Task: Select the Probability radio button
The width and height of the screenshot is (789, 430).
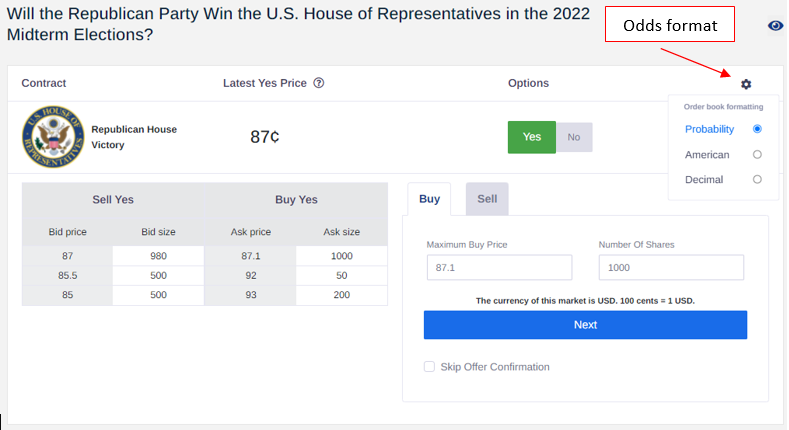Action: pyautogui.click(x=757, y=129)
